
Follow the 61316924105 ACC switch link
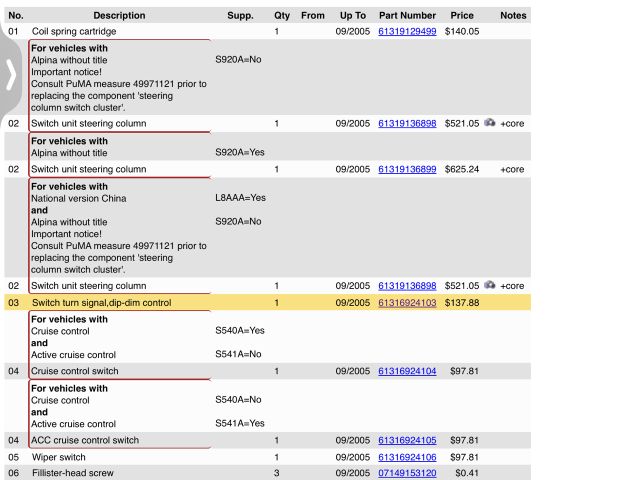point(407,440)
